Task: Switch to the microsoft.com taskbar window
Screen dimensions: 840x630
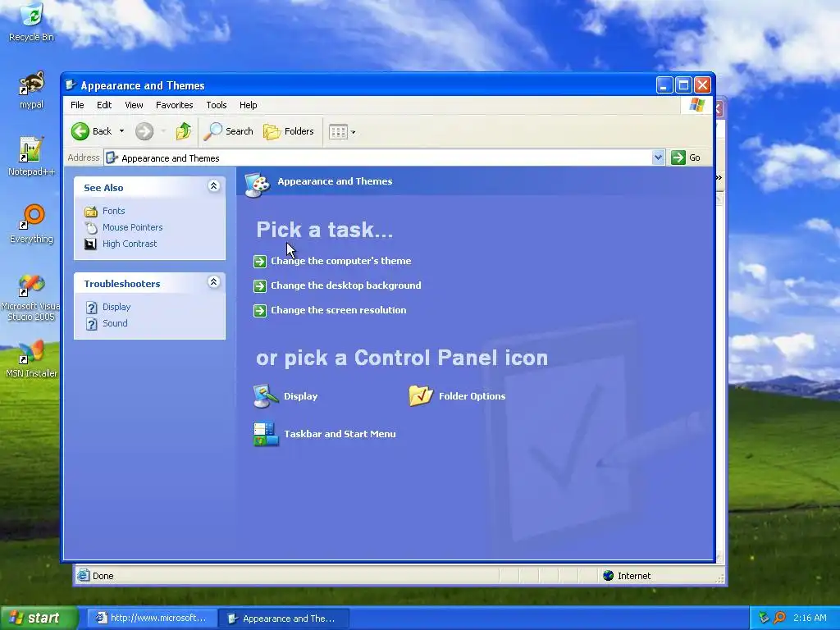Action: pyautogui.click(x=152, y=619)
